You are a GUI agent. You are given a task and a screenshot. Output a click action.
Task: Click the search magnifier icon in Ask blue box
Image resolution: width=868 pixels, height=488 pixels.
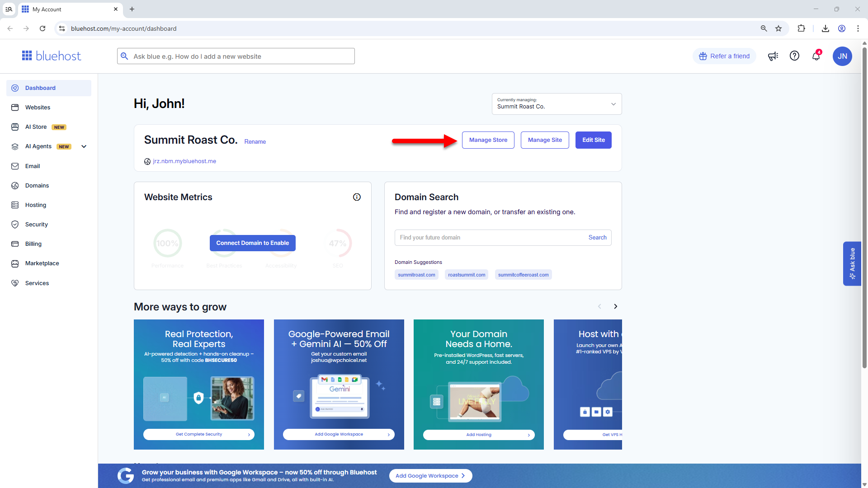point(124,56)
